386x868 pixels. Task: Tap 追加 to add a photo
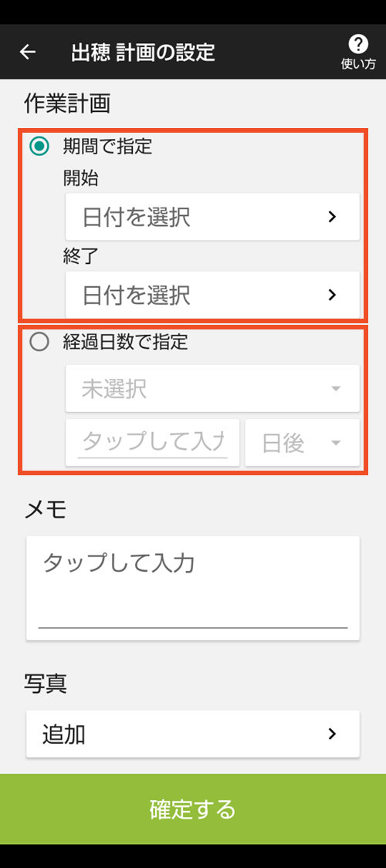click(193, 734)
